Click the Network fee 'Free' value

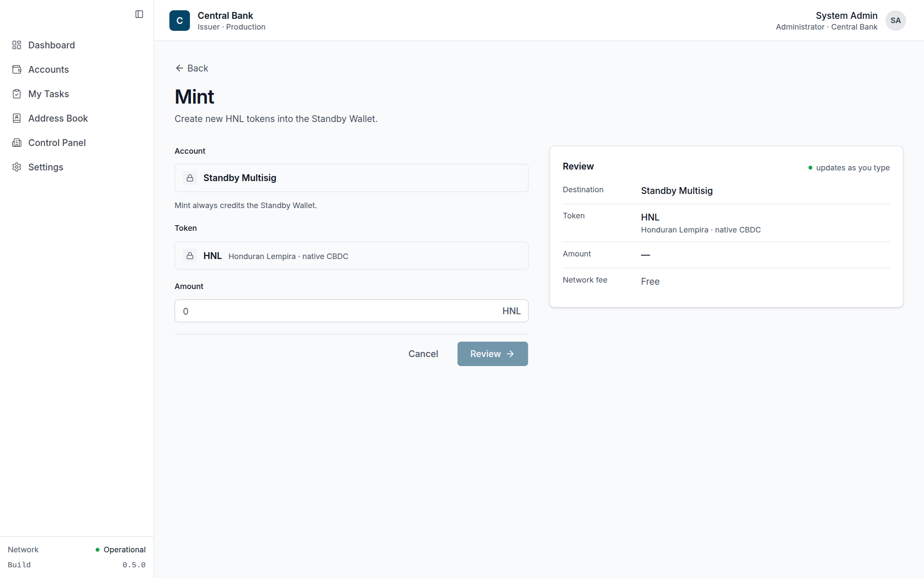coord(650,281)
